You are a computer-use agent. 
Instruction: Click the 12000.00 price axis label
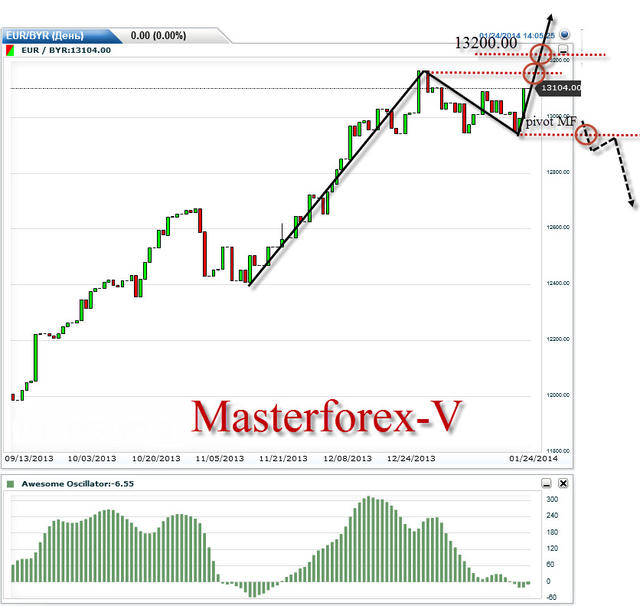click(x=558, y=395)
